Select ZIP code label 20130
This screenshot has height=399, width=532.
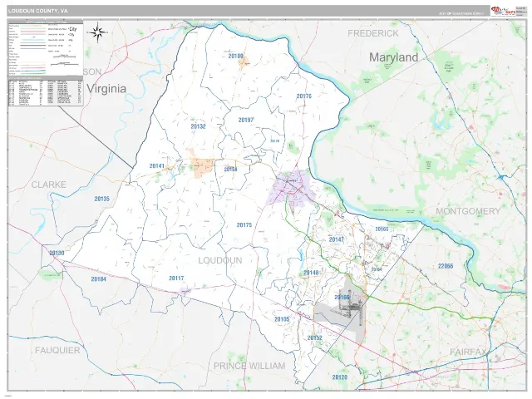tap(57, 253)
